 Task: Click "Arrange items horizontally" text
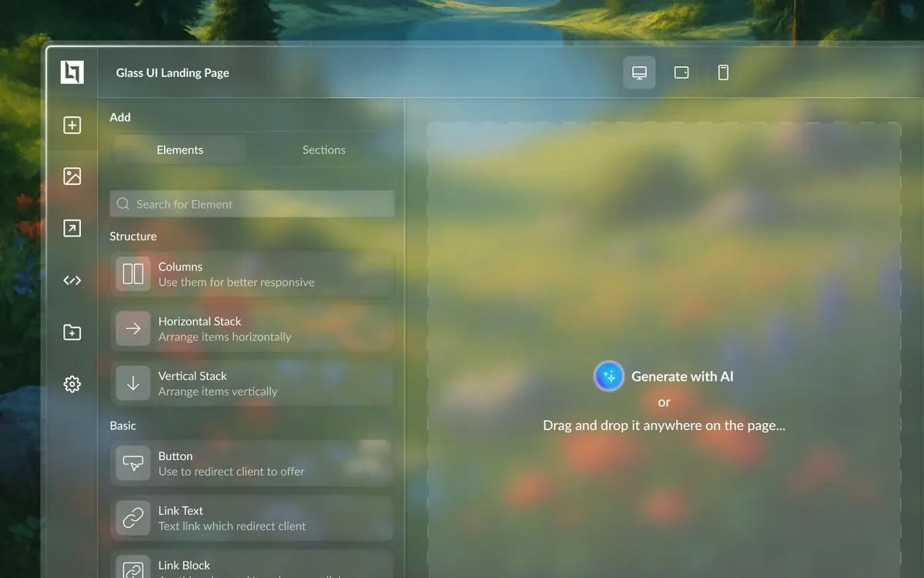click(x=225, y=337)
